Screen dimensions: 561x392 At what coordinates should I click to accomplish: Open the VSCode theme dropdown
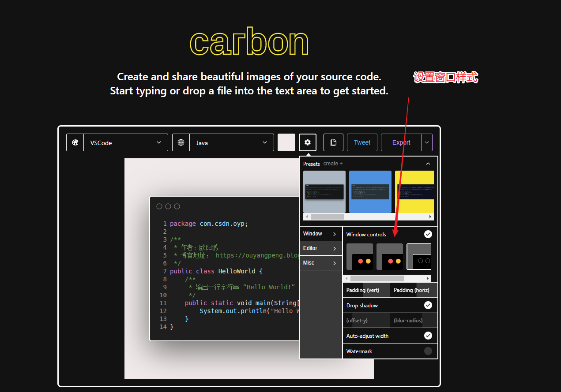126,142
